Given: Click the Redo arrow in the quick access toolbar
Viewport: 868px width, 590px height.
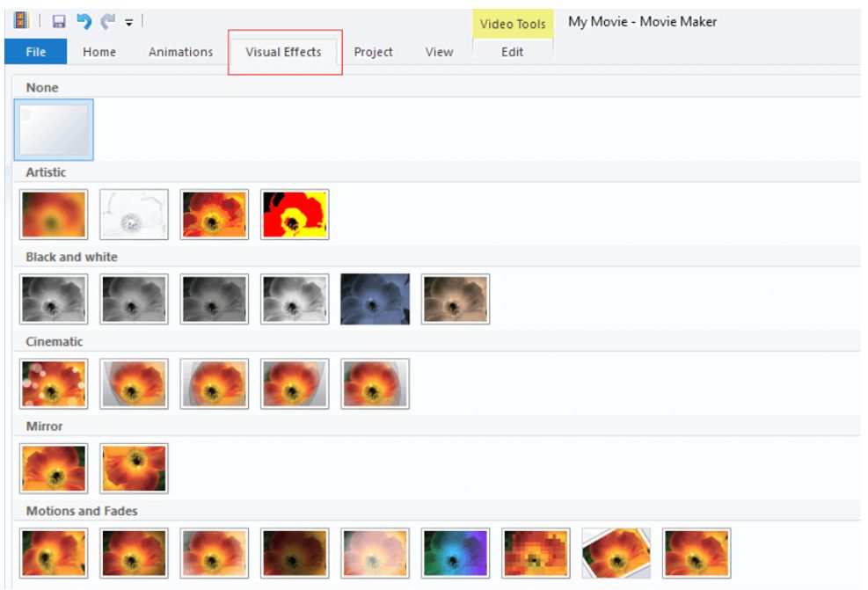Looking at the screenshot, I should tap(108, 22).
